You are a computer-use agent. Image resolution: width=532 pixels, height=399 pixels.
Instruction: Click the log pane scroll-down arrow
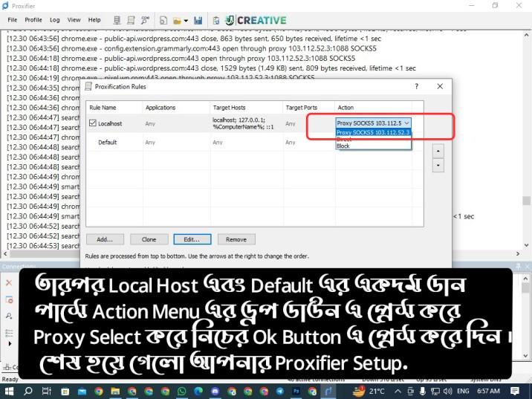526,245
